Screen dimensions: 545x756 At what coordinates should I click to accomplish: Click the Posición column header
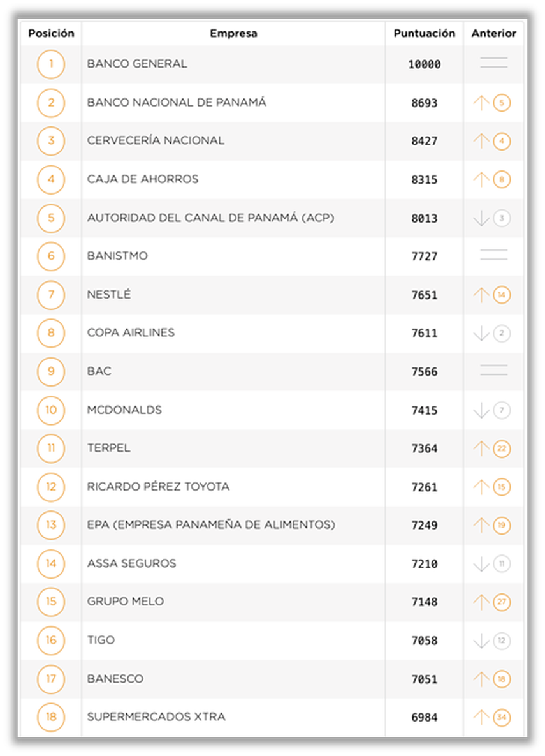click(x=51, y=33)
